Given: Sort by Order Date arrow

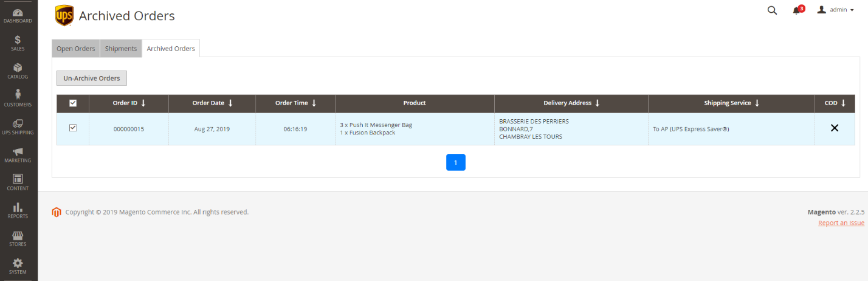Looking at the screenshot, I should click(230, 103).
